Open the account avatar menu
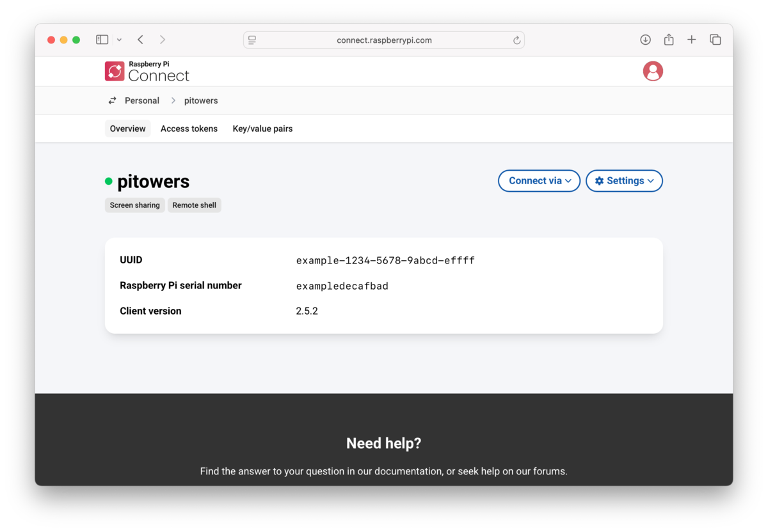This screenshot has height=532, width=768. tap(653, 71)
